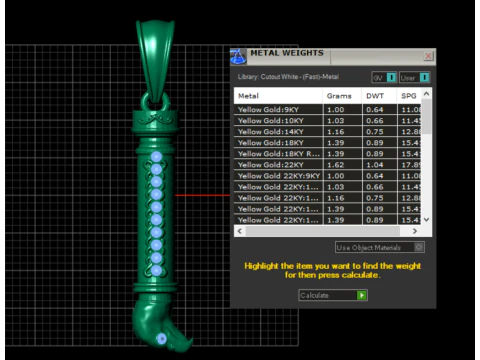Screen dimensions: 480x360
Task: Select the gemstone on the pendant's curved tip
Action: click(x=162, y=339)
